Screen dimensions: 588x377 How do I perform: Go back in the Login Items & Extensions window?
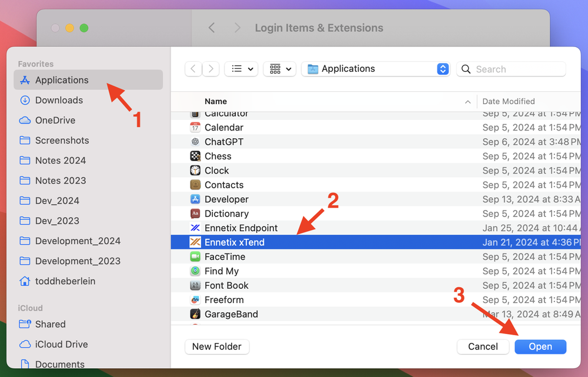212,28
